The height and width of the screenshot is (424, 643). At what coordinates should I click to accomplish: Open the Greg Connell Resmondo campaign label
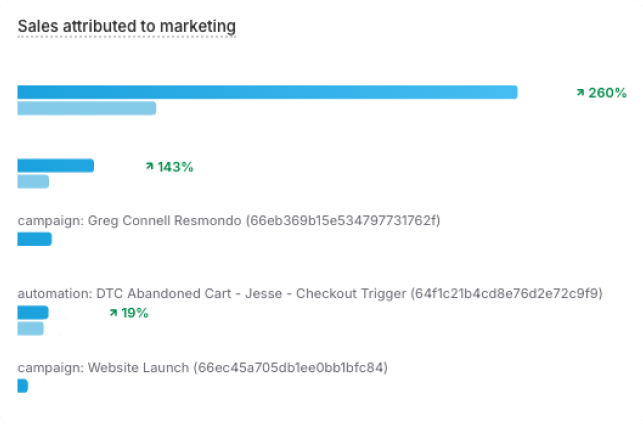tap(130, 220)
